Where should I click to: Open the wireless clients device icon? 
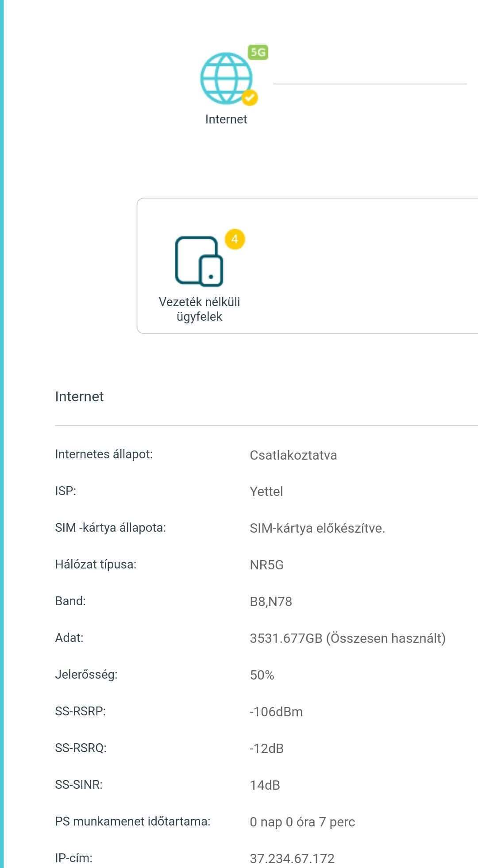199,261
